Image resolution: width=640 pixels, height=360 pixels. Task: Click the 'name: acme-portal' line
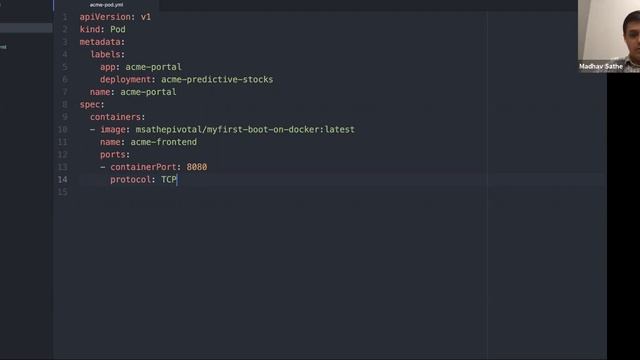coord(133,92)
